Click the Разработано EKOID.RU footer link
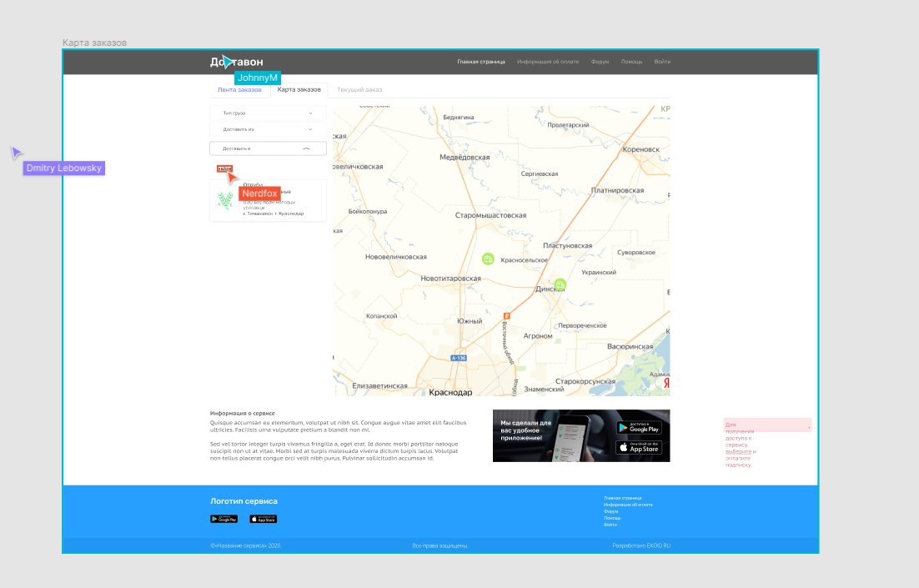 point(641,545)
